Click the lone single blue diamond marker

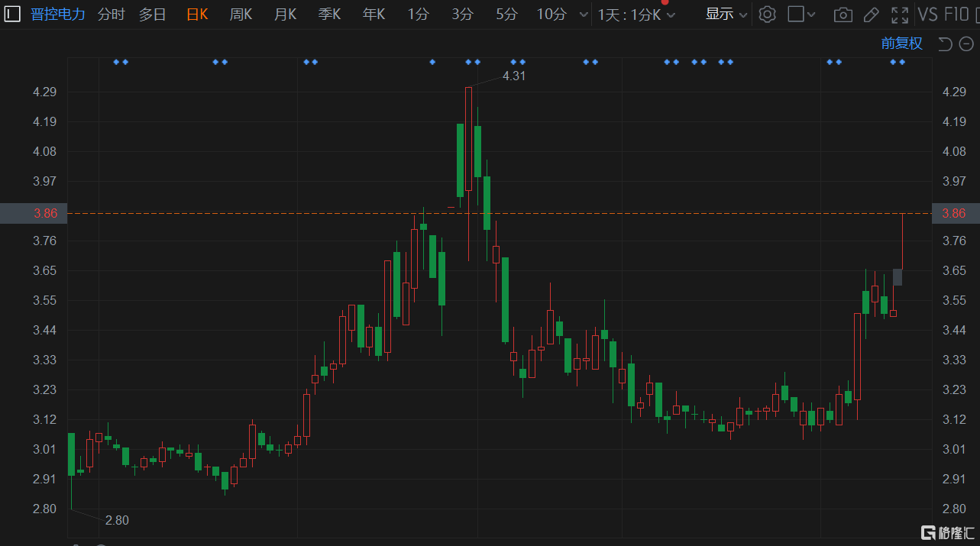432,61
